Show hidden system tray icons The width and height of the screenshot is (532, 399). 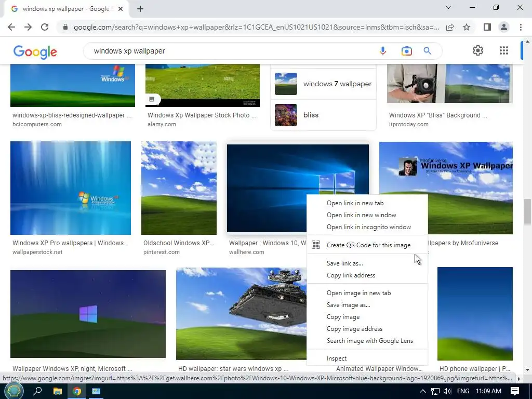coord(423,391)
